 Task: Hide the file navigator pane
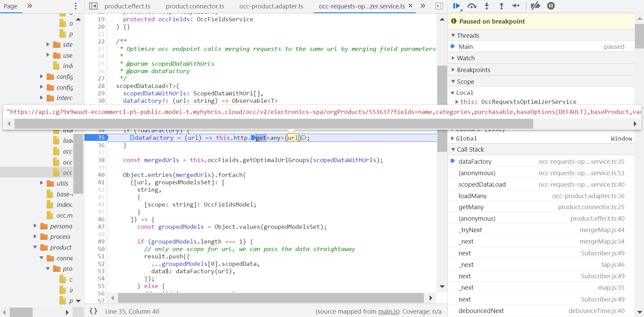click(93, 6)
